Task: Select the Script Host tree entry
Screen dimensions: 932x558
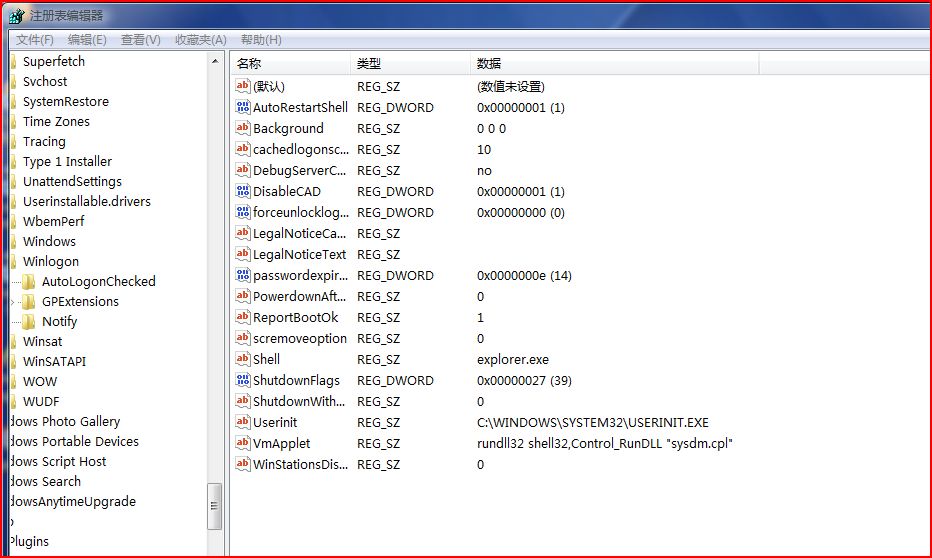Action: (58, 462)
